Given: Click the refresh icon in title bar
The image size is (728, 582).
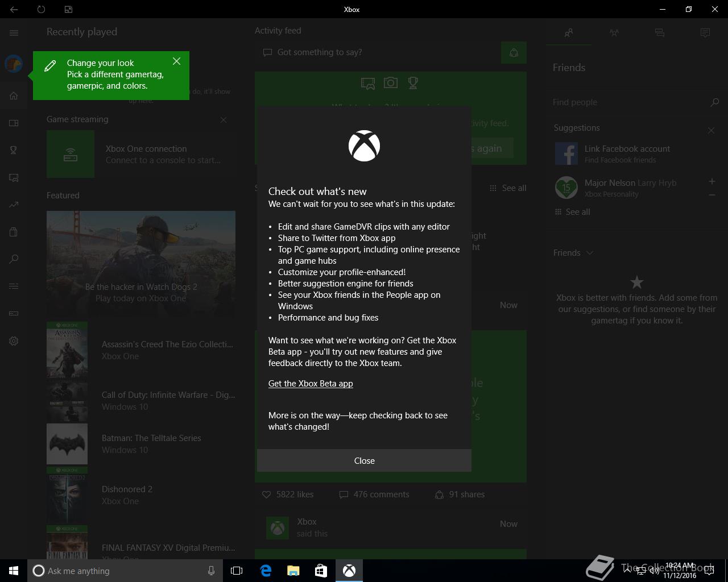Looking at the screenshot, I should pyautogui.click(x=41, y=9).
